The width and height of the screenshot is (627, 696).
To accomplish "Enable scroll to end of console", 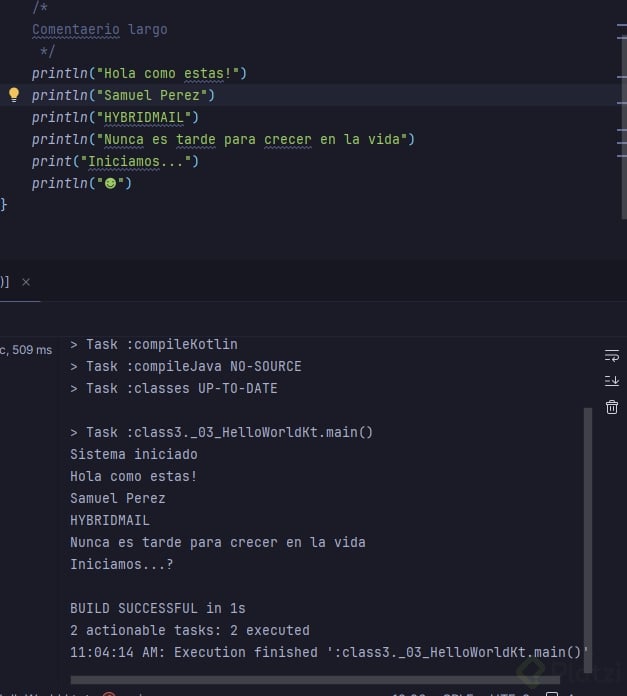I will [x=612, y=381].
